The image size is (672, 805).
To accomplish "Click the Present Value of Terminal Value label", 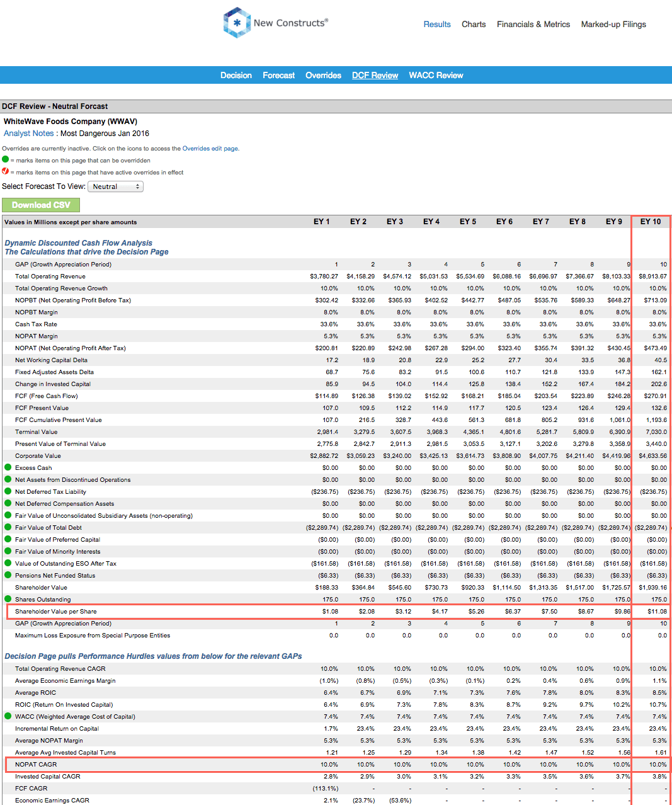I will (60, 443).
